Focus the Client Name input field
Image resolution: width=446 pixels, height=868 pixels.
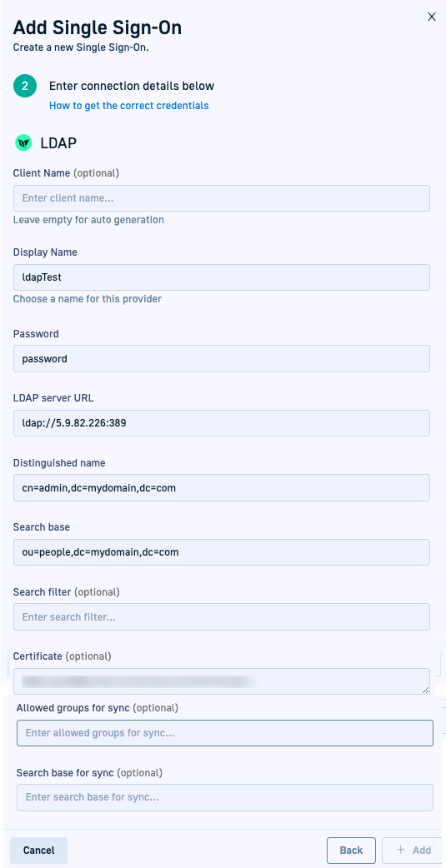pyautogui.click(x=222, y=198)
